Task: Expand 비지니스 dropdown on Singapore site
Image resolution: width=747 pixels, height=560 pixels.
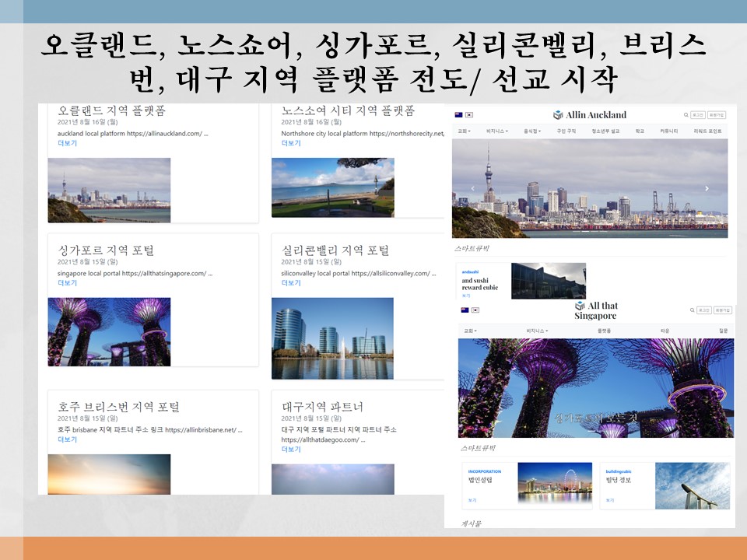Action: click(536, 331)
